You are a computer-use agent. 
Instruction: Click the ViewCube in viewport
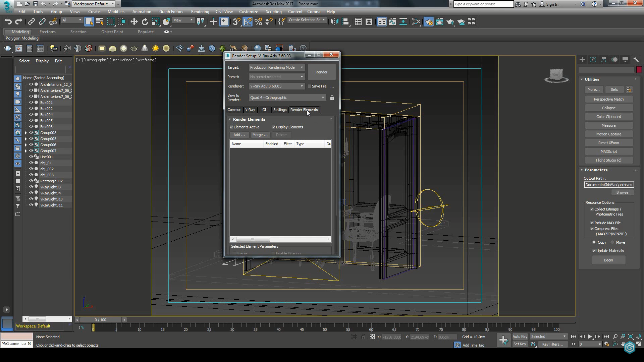tap(556, 75)
